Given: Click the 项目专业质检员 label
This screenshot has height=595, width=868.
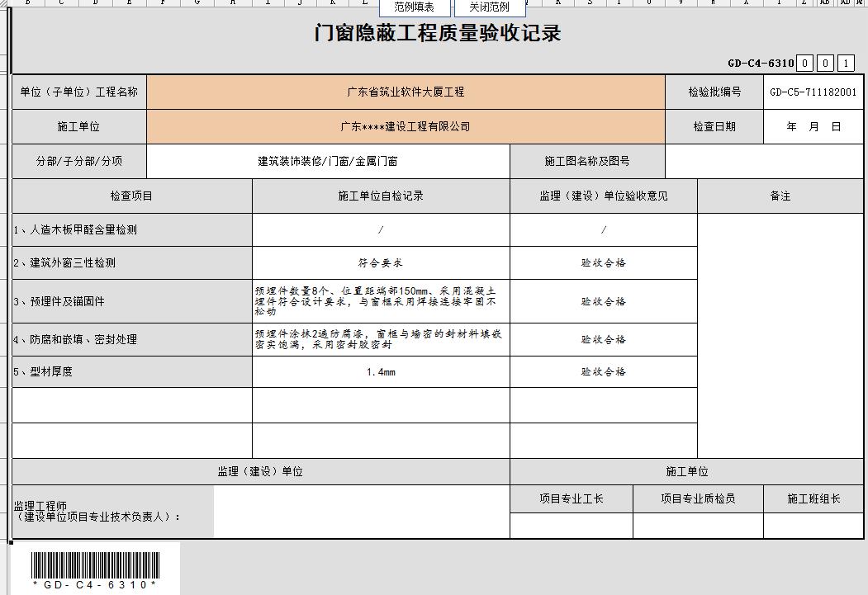Looking at the screenshot, I should 698,498.
